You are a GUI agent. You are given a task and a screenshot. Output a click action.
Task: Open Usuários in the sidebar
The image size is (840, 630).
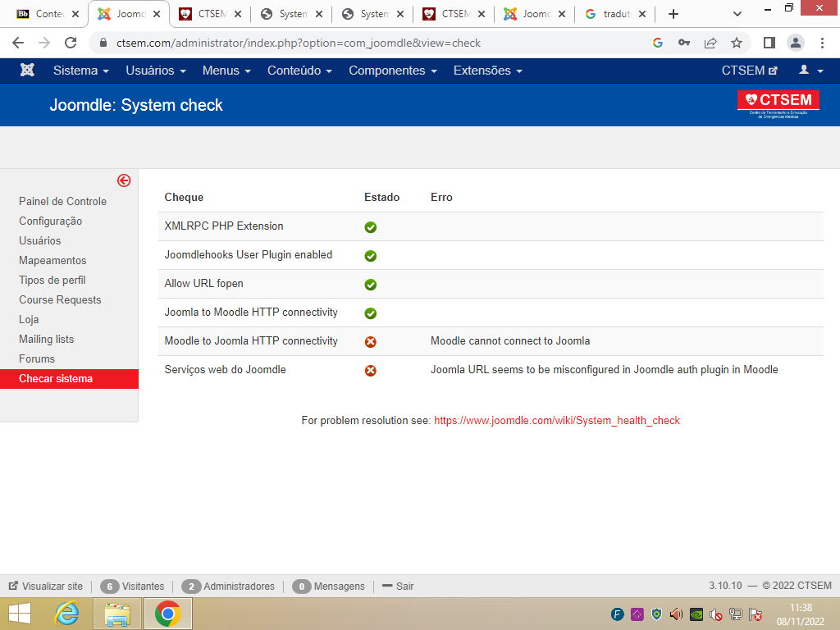click(x=39, y=240)
